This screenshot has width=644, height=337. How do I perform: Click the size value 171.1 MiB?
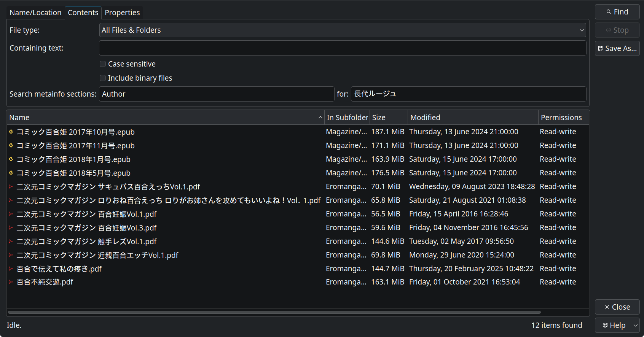point(388,145)
